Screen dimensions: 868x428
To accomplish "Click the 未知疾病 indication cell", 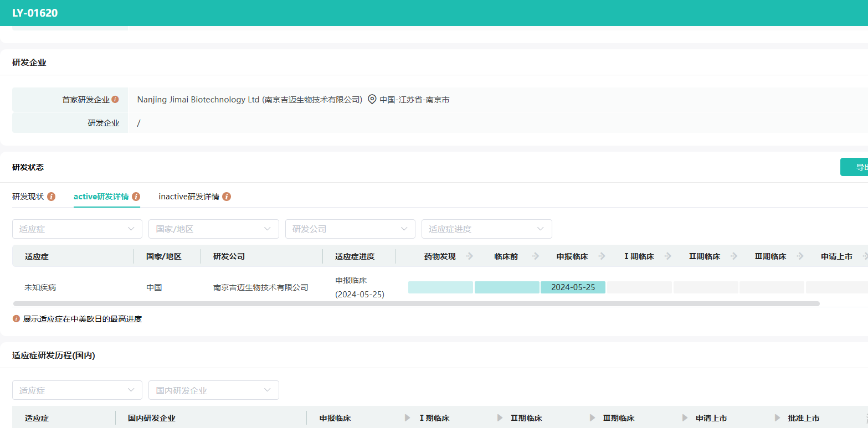I will (x=40, y=287).
